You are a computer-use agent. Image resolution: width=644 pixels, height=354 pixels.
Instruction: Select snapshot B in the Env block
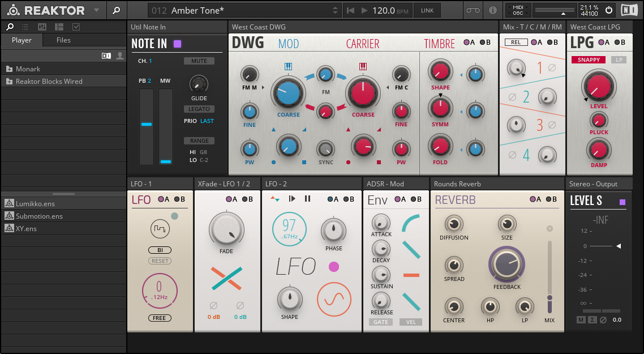416,199
